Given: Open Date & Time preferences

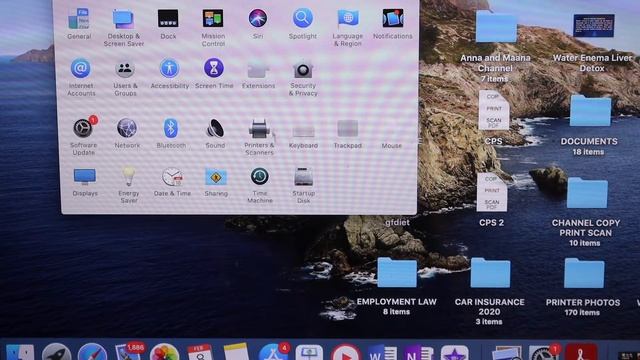Looking at the screenshot, I should coord(172,177).
